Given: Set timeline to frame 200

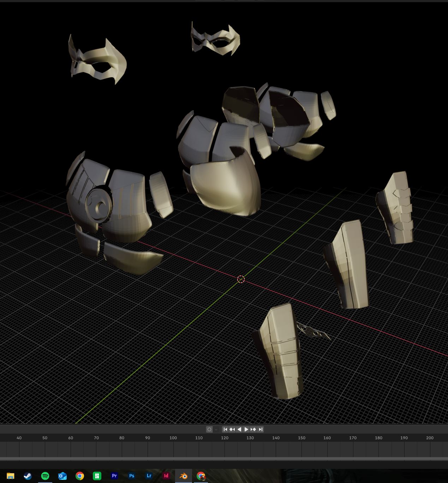Looking at the screenshot, I should pyautogui.click(x=430, y=438).
